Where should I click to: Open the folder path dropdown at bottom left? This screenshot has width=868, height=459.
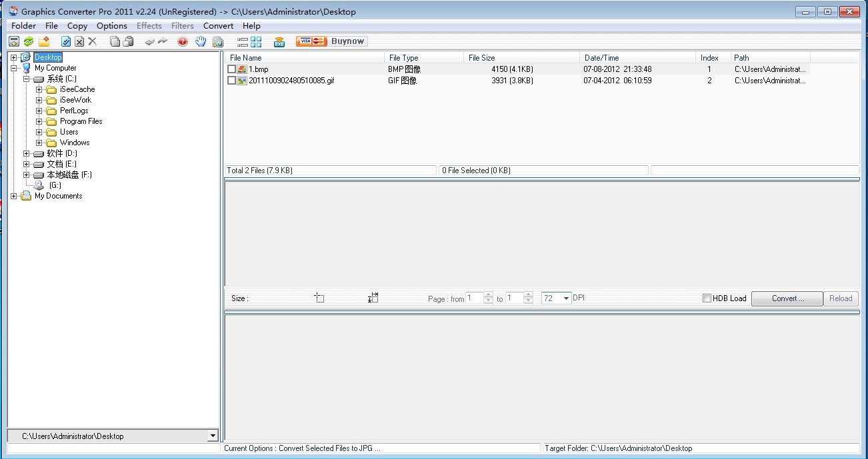pyautogui.click(x=213, y=436)
